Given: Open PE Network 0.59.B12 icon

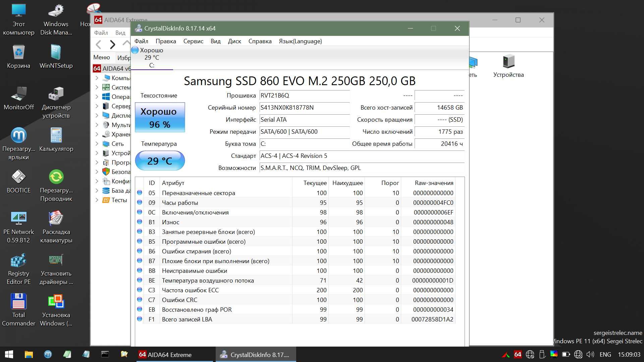Looking at the screenshot, I should [18, 227].
